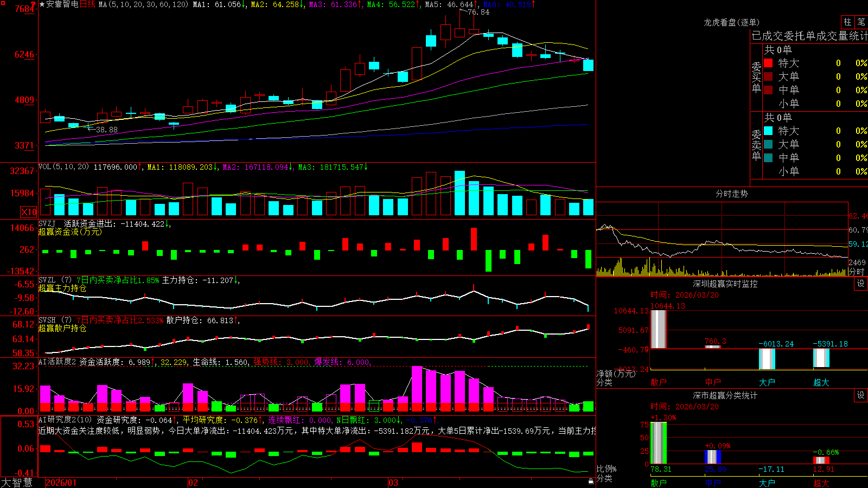Toggle the X10 volume scale box
The height and width of the screenshot is (488, 868).
point(29,212)
